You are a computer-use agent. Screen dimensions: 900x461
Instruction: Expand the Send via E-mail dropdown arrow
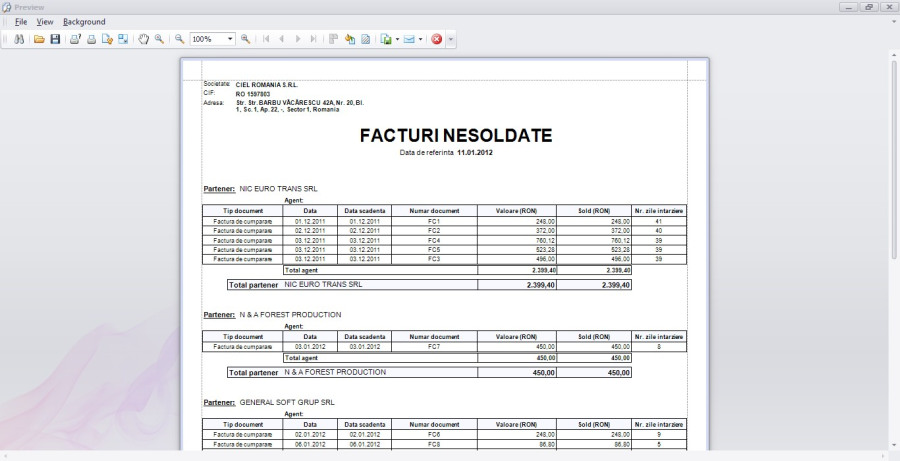[421, 39]
